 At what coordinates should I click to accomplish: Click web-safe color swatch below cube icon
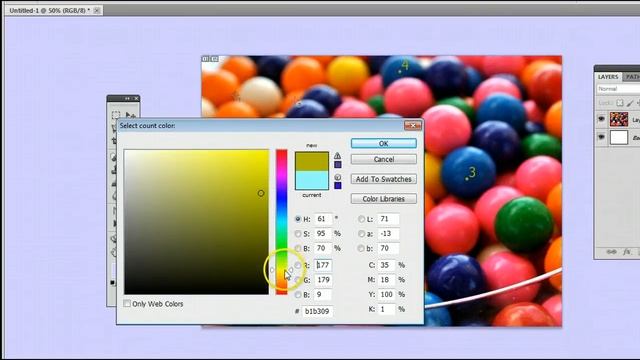coord(338,186)
